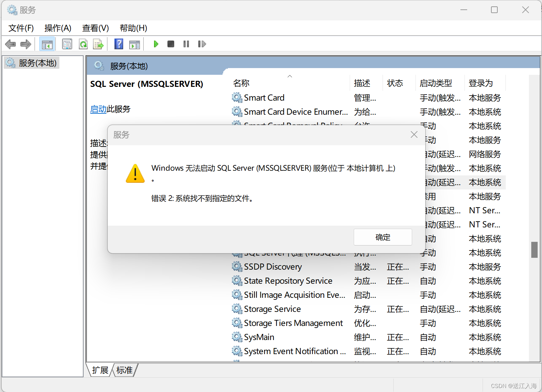Click 网络服务 login cell
The height and width of the screenshot is (392, 542).
click(x=485, y=154)
